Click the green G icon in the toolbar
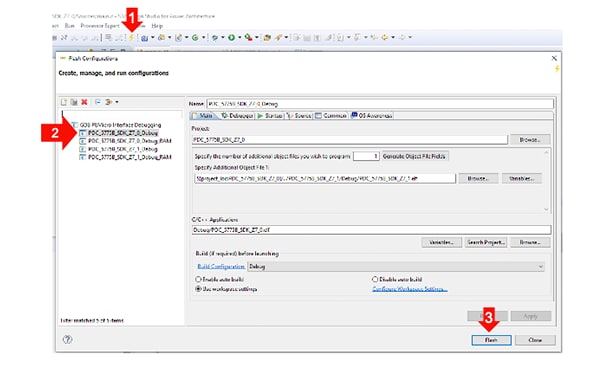The height and width of the screenshot is (370, 600). click(x=195, y=37)
